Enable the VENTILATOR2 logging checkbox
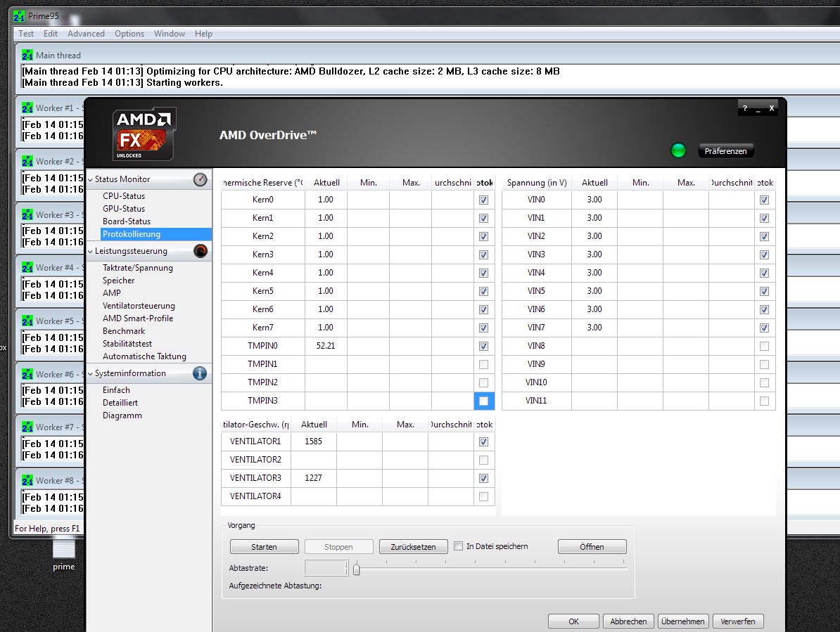Viewport: 840px width, 632px height. click(x=484, y=460)
